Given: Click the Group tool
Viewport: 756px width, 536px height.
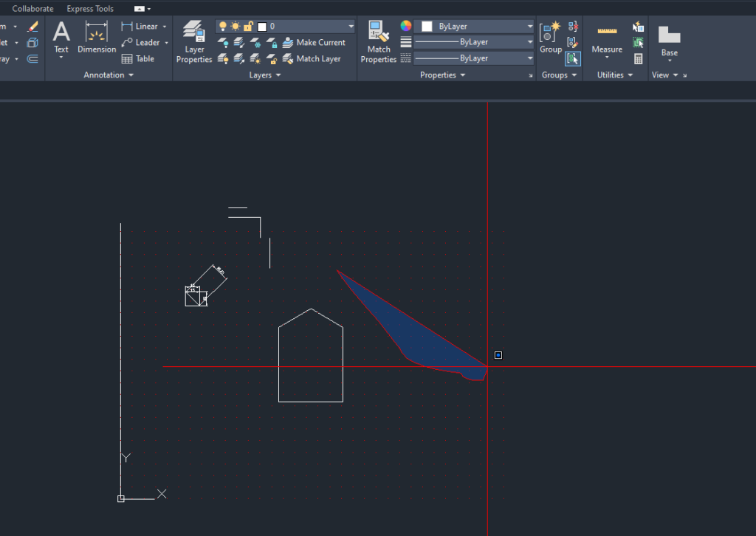Looking at the screenshot, I should point(551,37).
